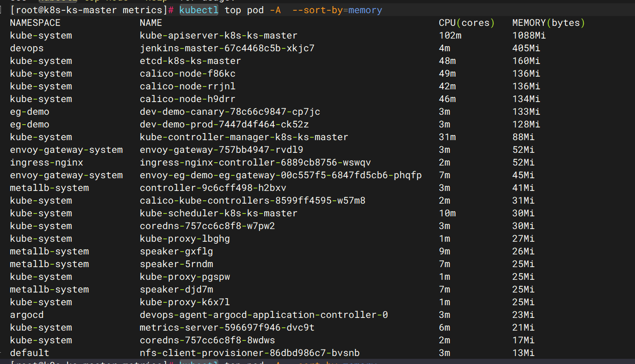Viewport: 635px width, 364px height.
Task: Click the NAME column header
Action: coord(151,23)
